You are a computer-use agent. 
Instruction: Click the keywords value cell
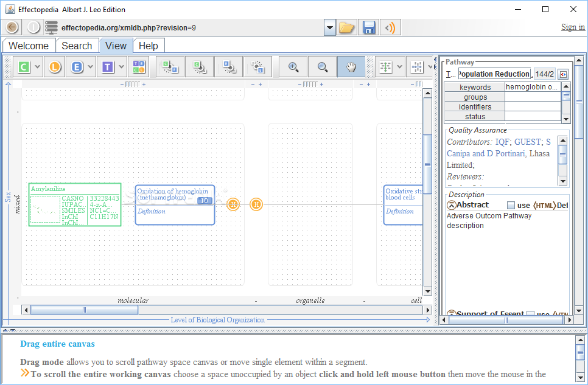coord(533,87)
